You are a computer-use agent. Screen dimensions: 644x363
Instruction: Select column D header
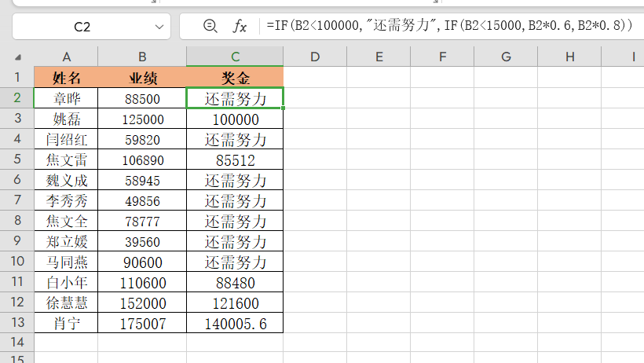pos(315,57)
